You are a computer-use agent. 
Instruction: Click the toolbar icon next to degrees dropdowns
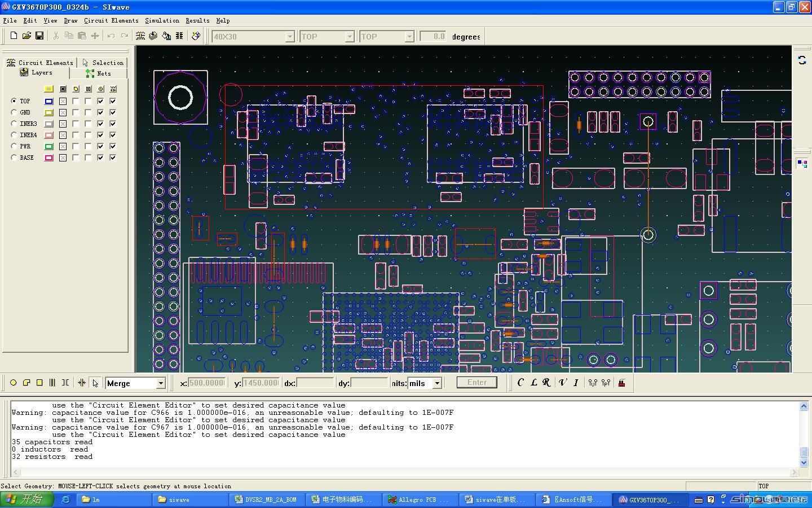[196, 36]
